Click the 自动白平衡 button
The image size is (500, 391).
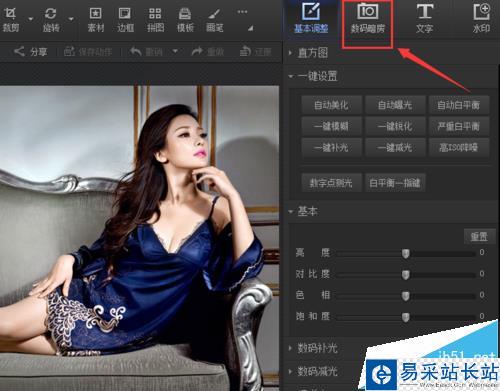pyautogui.click(x=459, y=105)
